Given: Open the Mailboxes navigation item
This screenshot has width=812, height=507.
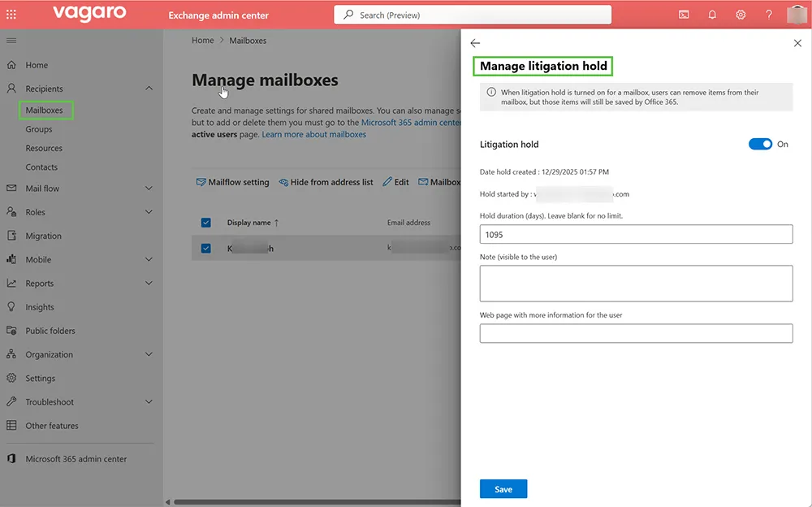Looking at the screenshot, I should [x=45, y=110].
